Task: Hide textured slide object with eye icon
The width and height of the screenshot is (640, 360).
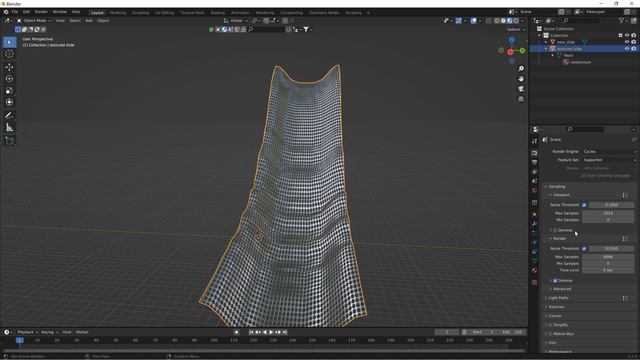Action: (x=627, y=49)
